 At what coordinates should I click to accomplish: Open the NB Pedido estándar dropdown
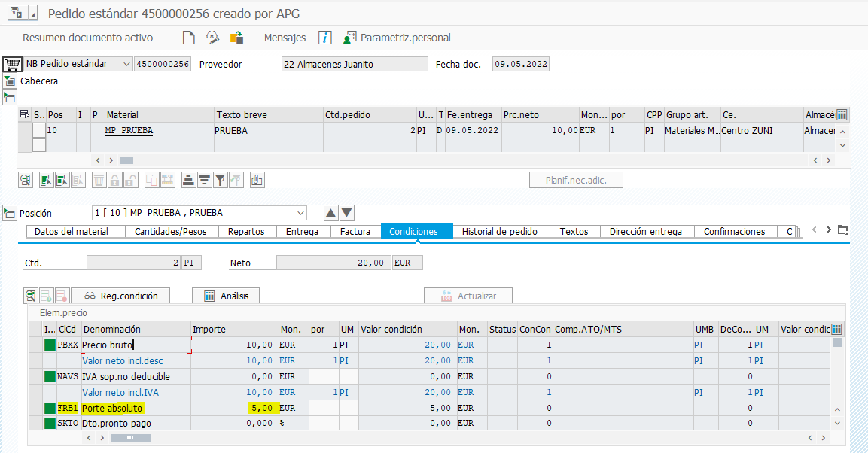coord(126,64)
